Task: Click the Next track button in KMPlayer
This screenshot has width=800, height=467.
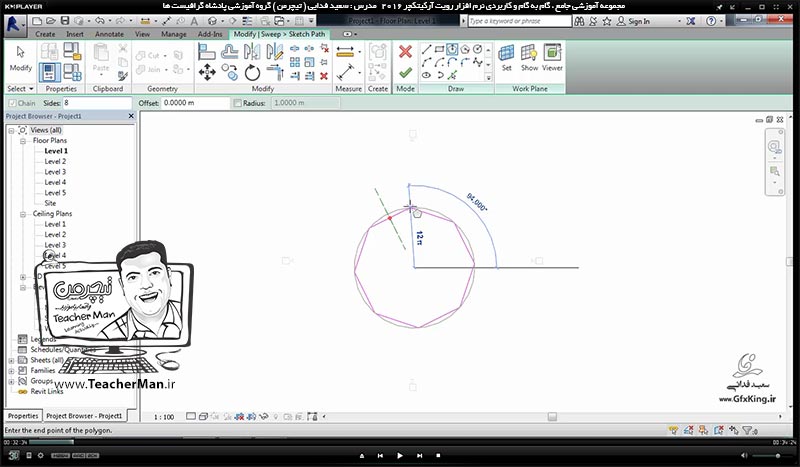Action: [419, 455]
